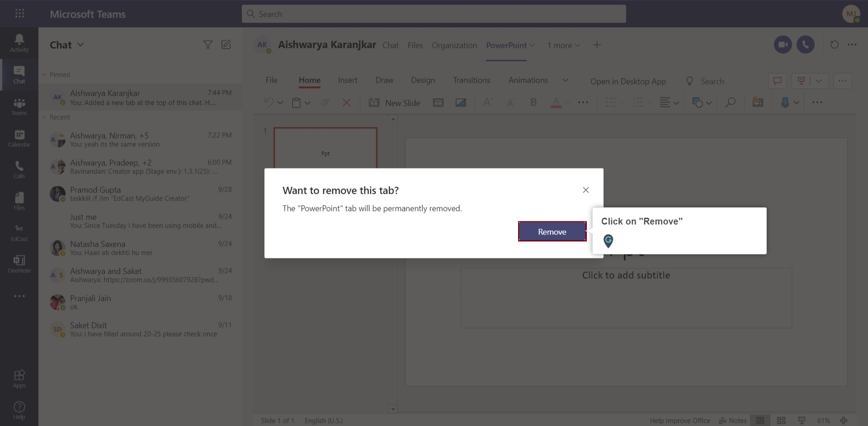Click the Tell Me Search box in ribbon

click(x=712, y=81)
